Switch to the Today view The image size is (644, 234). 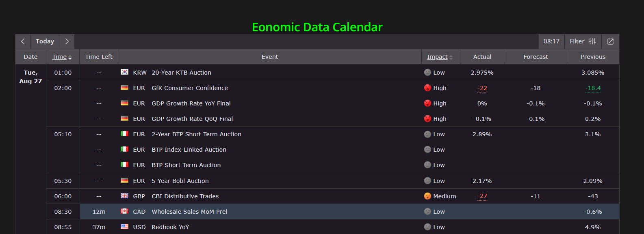point(45,41)
